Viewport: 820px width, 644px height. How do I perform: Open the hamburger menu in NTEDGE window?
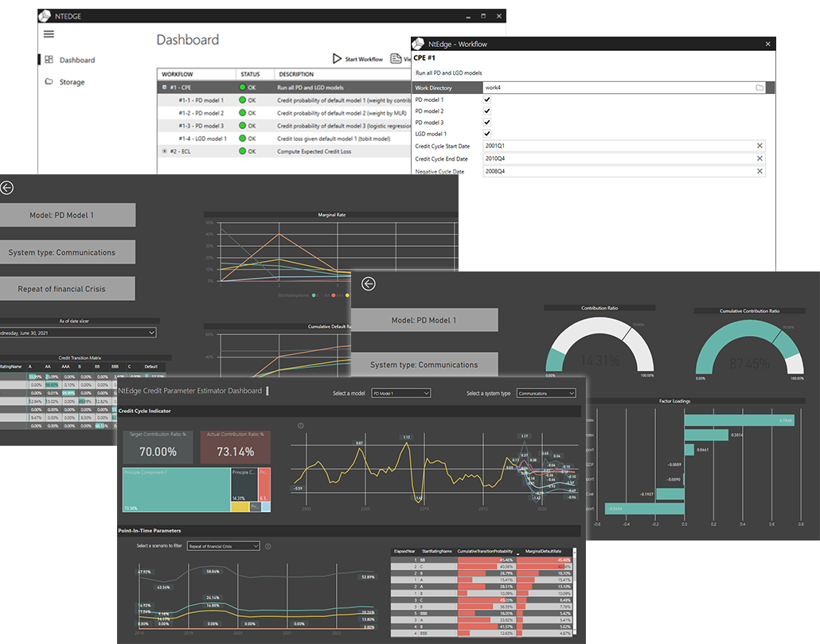click(49, 34)
